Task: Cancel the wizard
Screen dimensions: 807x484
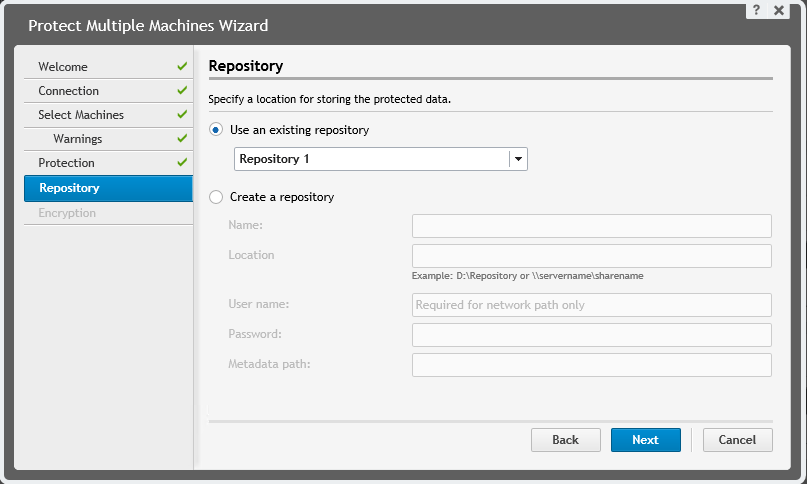Action: coord(737,440)
